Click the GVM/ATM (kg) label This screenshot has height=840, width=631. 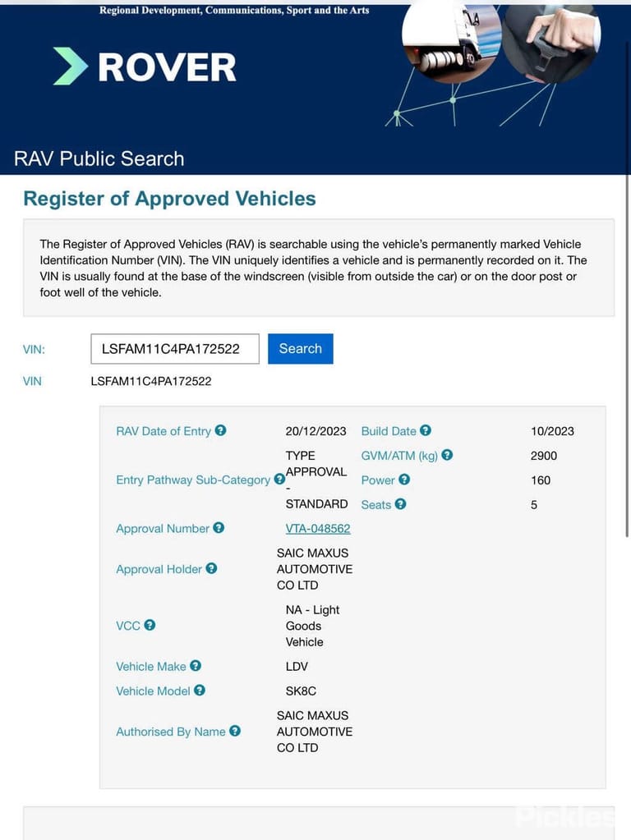[x=399, y=456]
